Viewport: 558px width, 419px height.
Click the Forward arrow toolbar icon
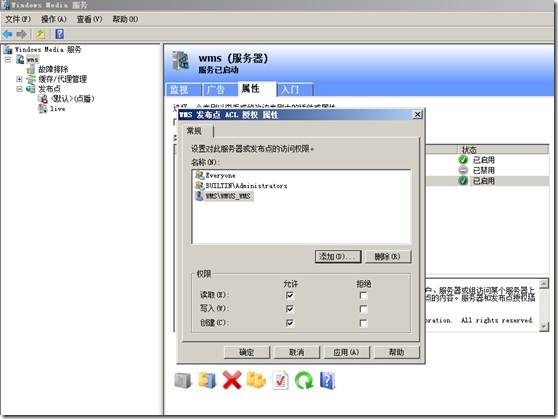point(22,34)
